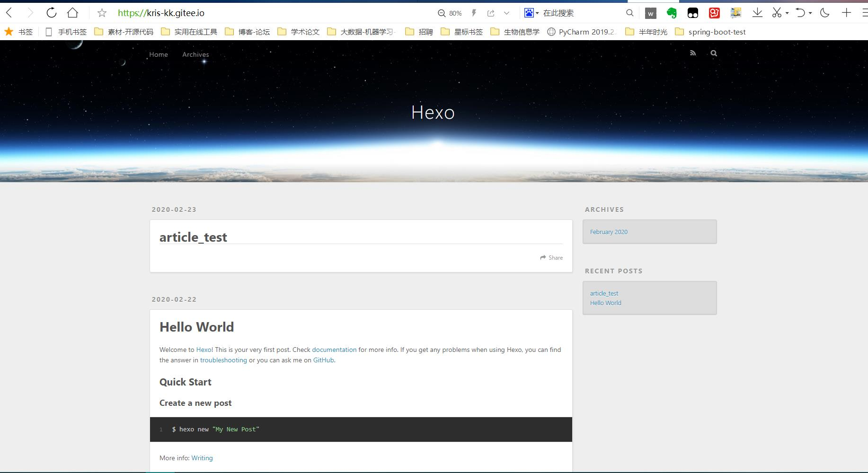This screenshot has width=868, height=473.
Task: Click the Tampermonkey extension icon
Action: click(x=693, y=13)
